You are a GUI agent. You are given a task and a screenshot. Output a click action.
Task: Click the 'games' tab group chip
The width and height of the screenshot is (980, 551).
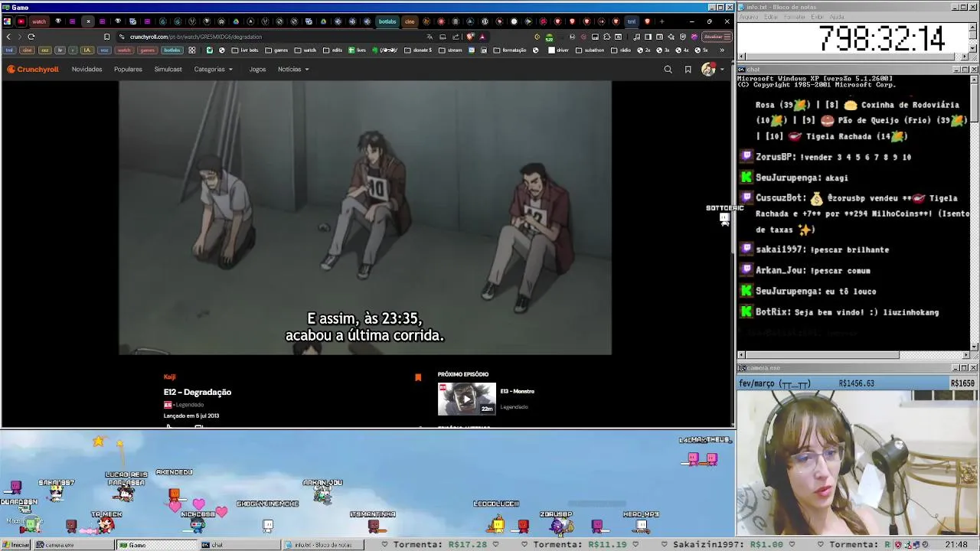point(147,51)
